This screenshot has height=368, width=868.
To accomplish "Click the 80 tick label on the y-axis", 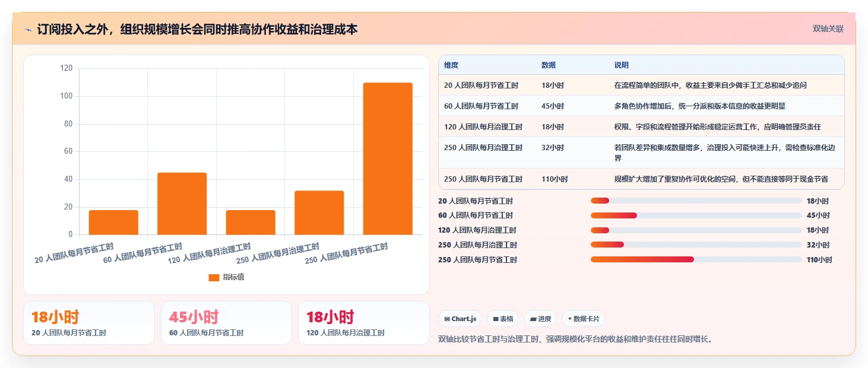I will click(68, 123).
